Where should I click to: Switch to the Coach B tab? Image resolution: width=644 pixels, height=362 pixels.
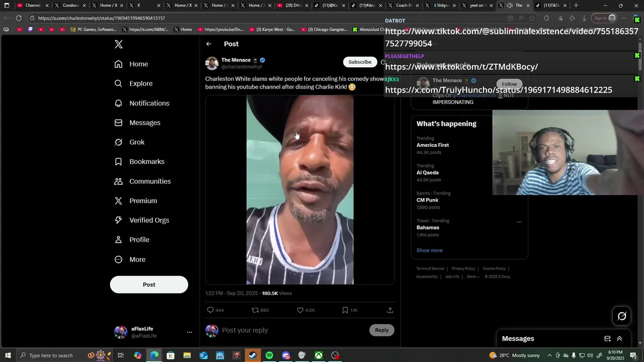pyautogui.click(x=404, y=6)
